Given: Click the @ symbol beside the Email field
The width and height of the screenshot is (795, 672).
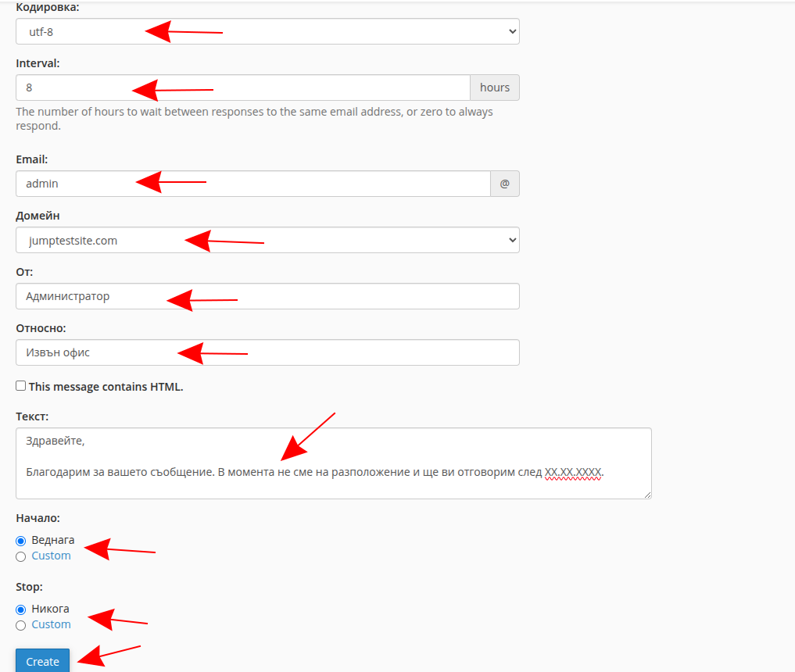Looking at the screenshot, I should pyautogui.click(x=504, y=184).
